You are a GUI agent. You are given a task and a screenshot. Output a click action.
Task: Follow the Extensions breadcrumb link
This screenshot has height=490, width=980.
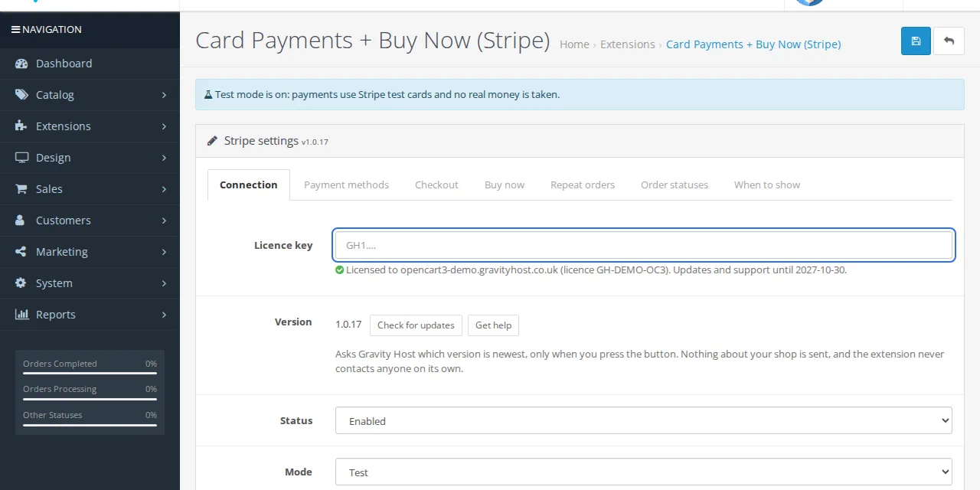click(x=628, y=44)
